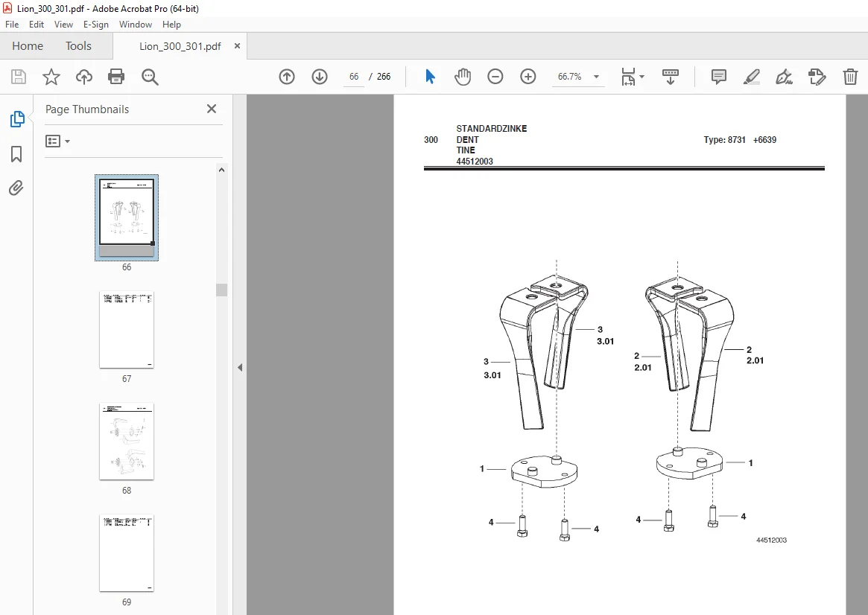Zoom out with minus icon
The image size is (868, 615).
[495, 77]
